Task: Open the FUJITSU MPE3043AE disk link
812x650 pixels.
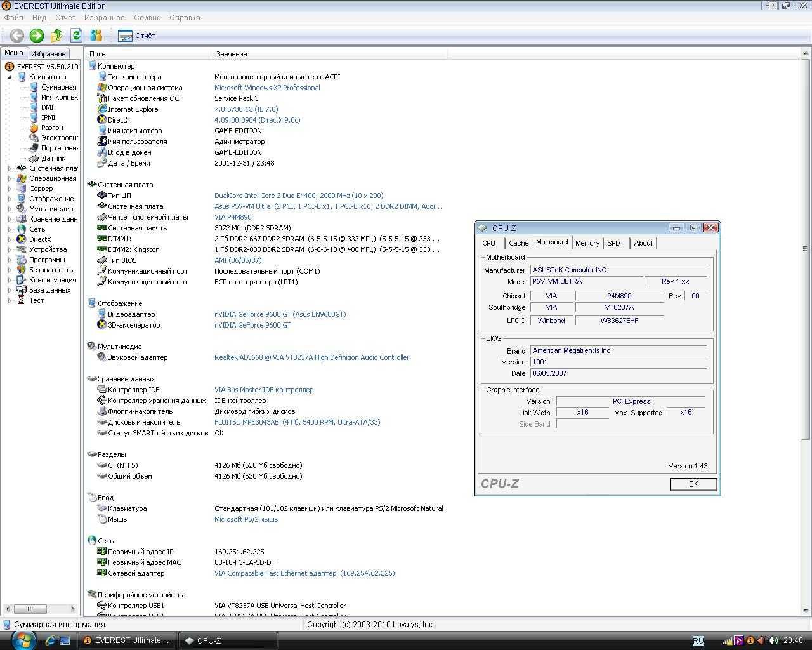Action: [x=297, y=422]
